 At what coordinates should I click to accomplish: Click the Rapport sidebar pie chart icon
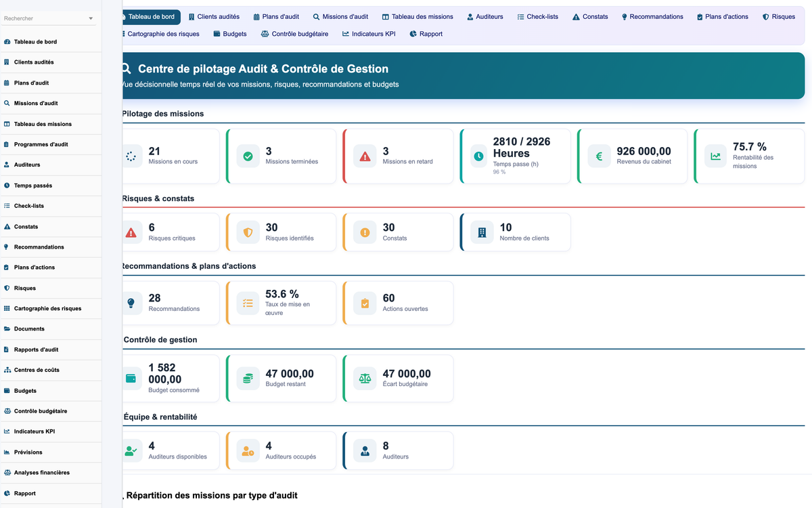click(x=7, y=494)
